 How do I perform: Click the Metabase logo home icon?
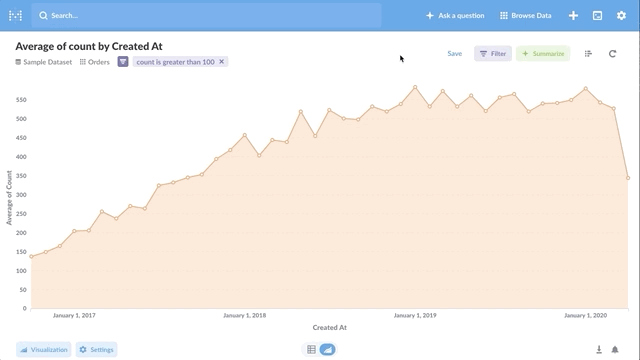pos(16,16)
